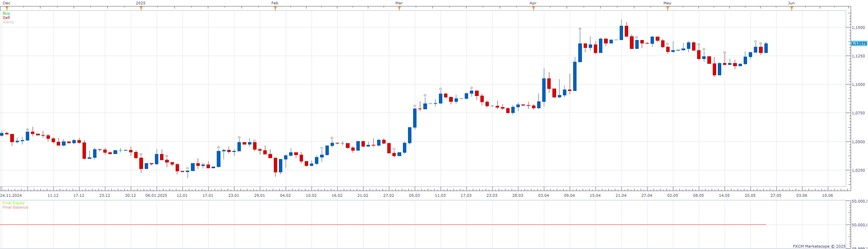This screenshot has width=868, height=249.
Task: Click the 1,1000 price axis label
Action: point(858,84)
